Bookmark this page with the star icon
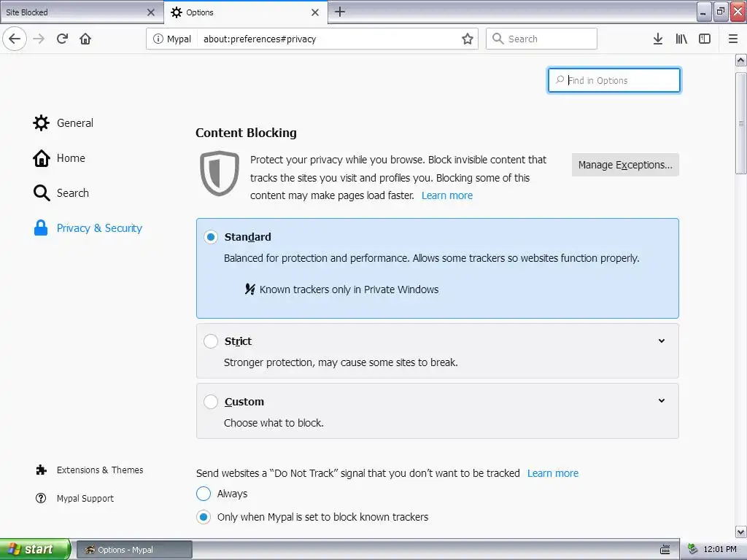The height and width of the screenshot is (560, 747). pyautogui.click(x=468, y=39)
